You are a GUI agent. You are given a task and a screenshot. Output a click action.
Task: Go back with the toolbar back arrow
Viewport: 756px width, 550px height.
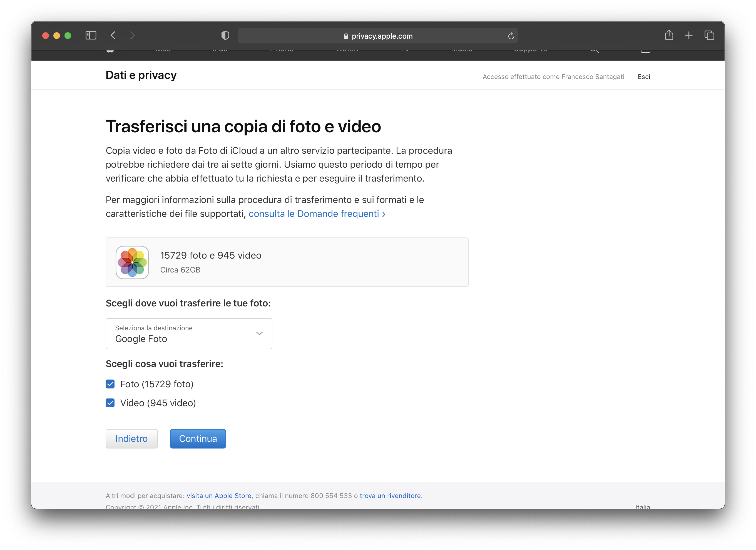tap(113, 35)
